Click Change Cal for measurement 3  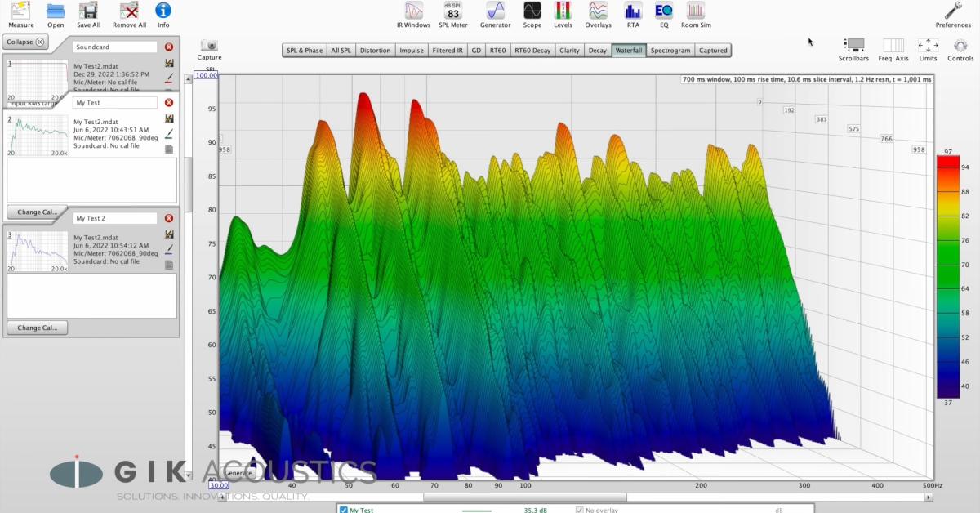tap(37, 328)
